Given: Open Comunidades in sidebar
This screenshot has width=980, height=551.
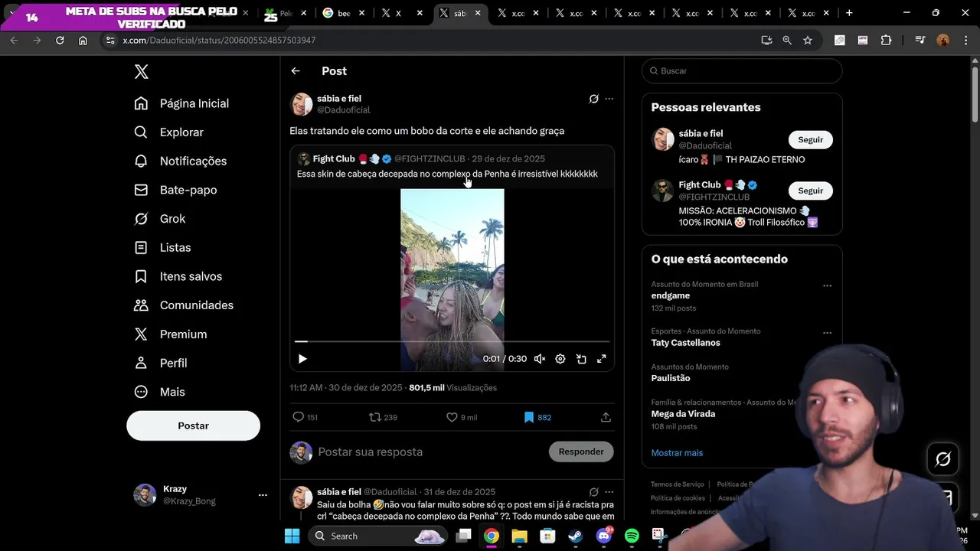Looking at the screenshot, I should point(184,305).
